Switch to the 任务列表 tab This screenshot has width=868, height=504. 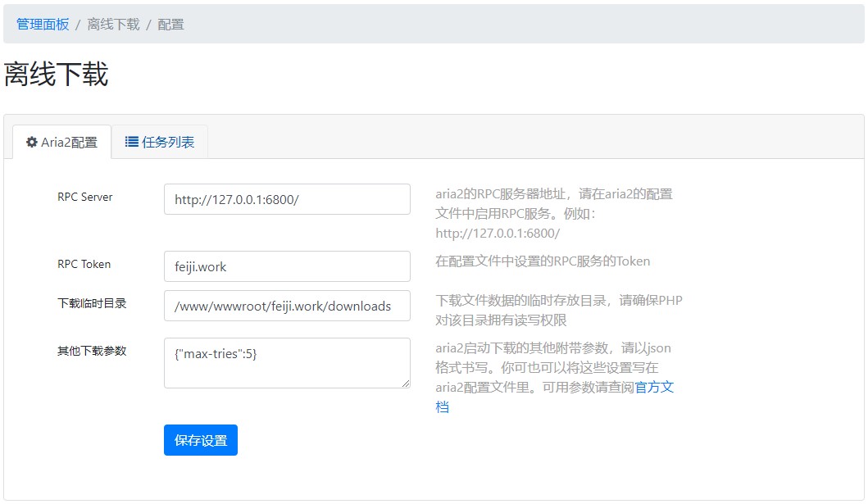pyautogui.click(x=160, y=142)
